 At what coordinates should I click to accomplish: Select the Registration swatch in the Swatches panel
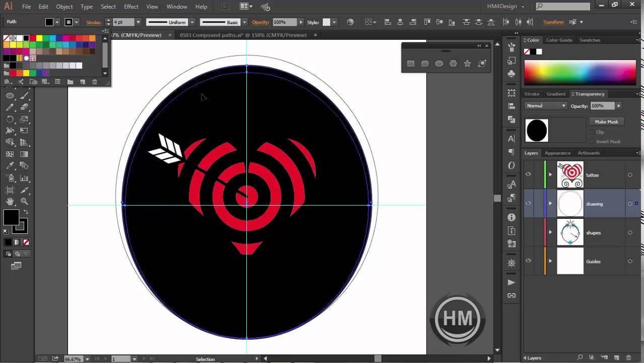(13, 38)
